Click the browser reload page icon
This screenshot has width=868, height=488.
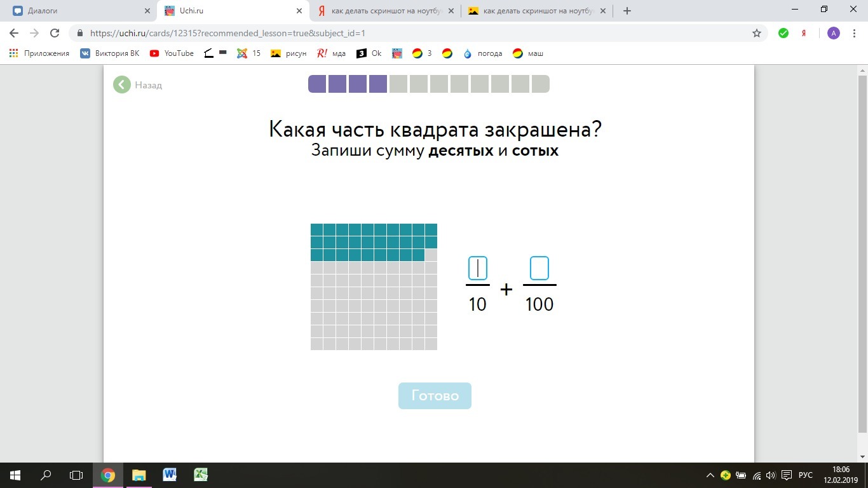pos(55,33)
